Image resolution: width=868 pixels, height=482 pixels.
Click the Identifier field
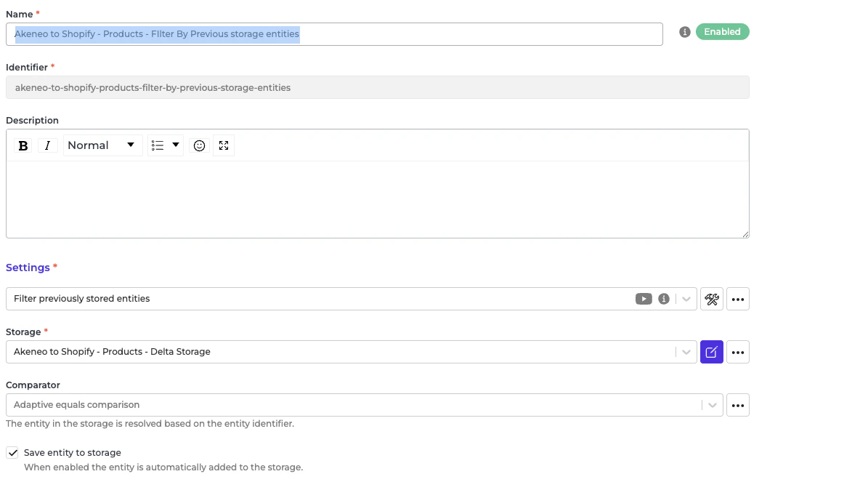pos(378,87)
